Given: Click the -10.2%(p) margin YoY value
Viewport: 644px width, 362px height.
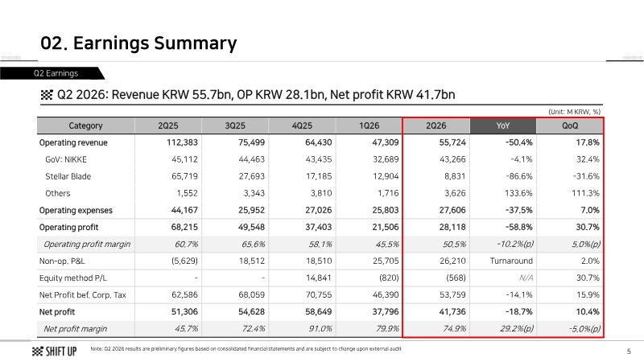Looking at the screenshot, I should [x=515, y=245].
